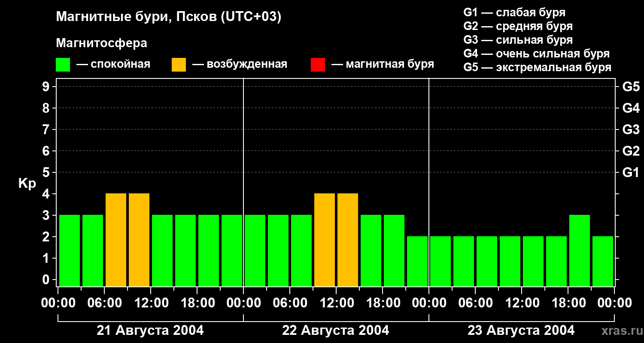Click the Kp 3 bar on 23 August
Image resolution: width=644 pixels, height=343 pixels.
tap(580, 250)
